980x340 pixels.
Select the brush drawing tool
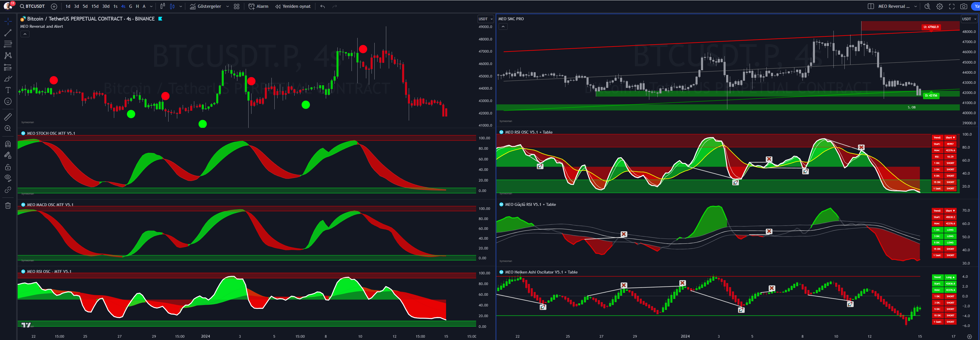point(8,79)
